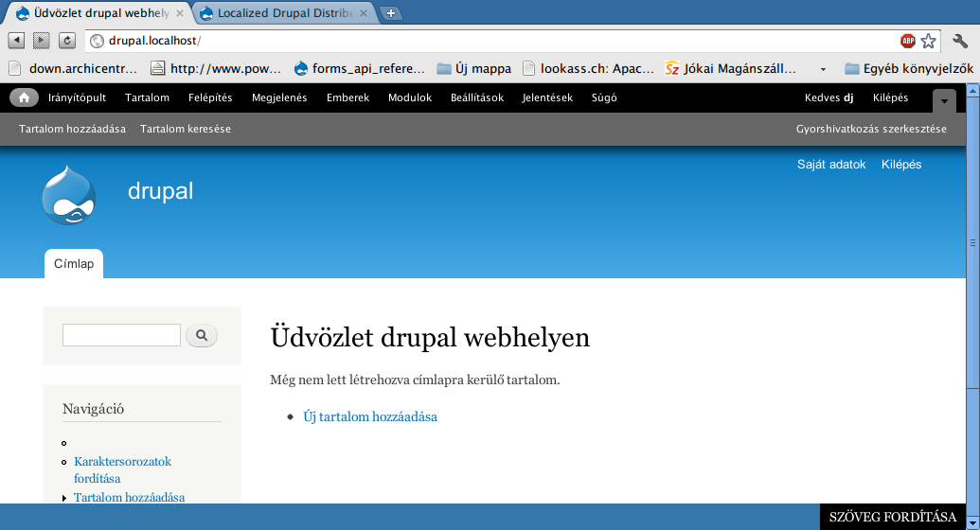Open the http://www.pow... bookmark
Viewport: 980px width, 530px height.
coord(216,69)
